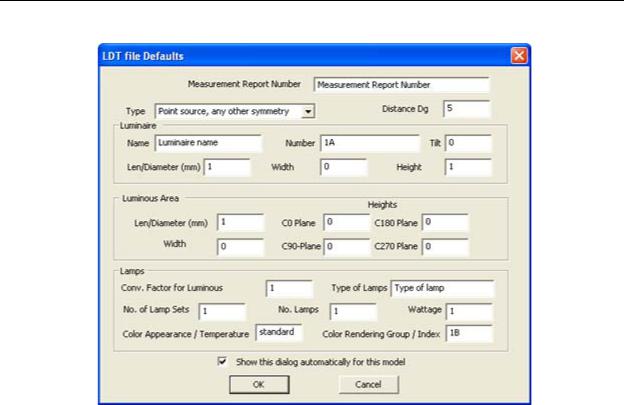Close the LDT file Defaults dialog
The width and height of the screenshot is (624, 405).
(x=519, y=56)
